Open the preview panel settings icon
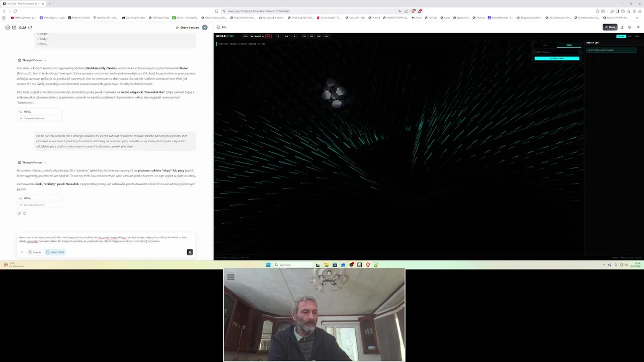Viewport: 644px width, 362px height. [x=629, y=27]
